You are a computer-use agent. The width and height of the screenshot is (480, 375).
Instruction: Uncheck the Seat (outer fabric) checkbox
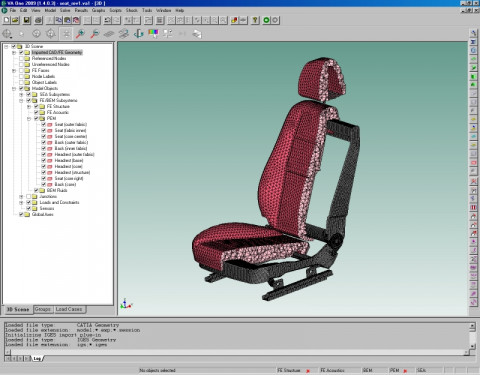[x=43, y=124]
